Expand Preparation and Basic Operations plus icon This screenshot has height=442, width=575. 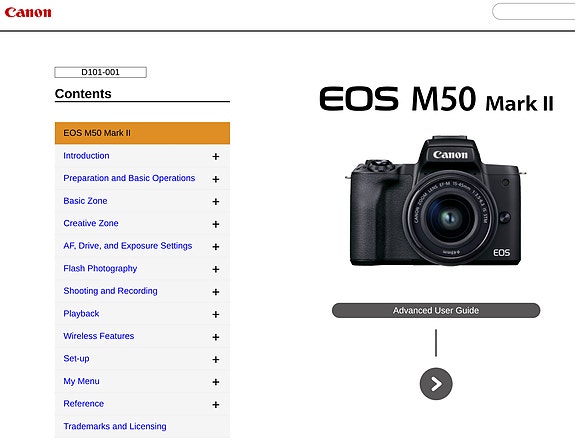216,179
